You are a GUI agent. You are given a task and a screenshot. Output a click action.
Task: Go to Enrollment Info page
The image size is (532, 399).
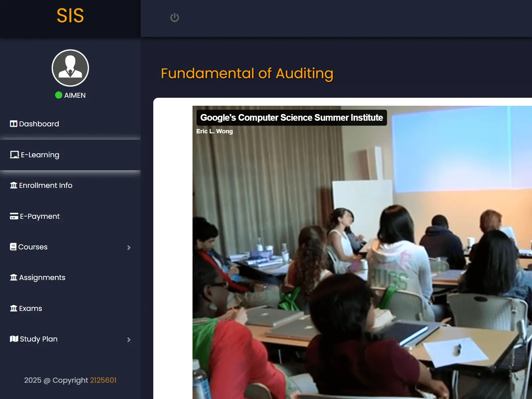point(70,185)
